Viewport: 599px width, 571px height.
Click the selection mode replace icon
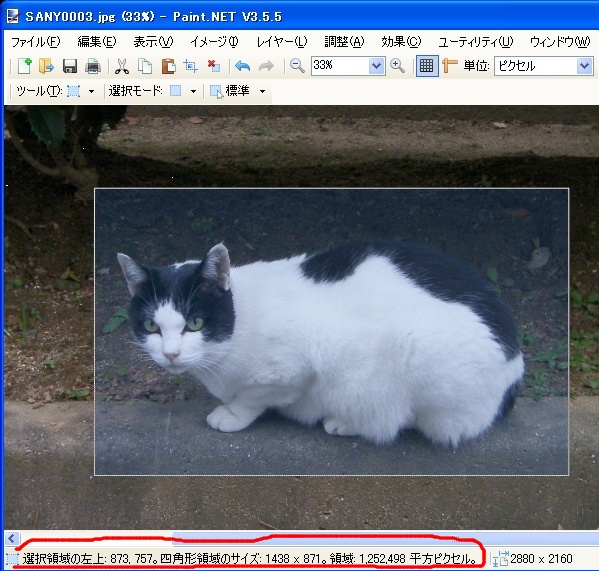point(175,91)
